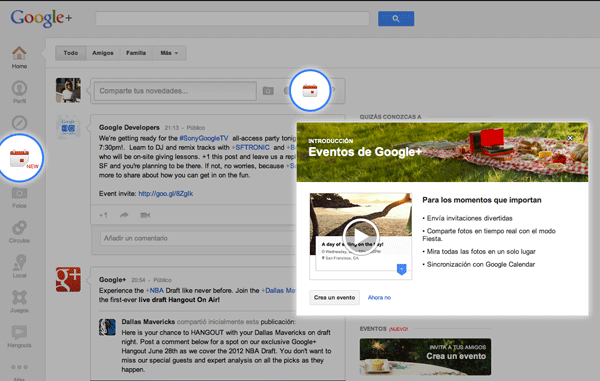
Task: Click the Público label on Google Developers post
Action: [196, 128]
